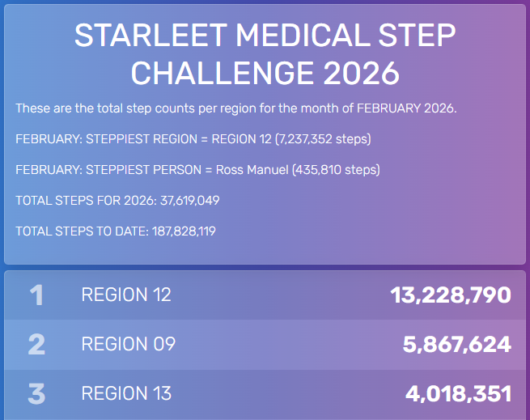The height and width of the screenshot is (420, 530).
Task: Open REGION 12 in the first leaderboard row
Action: [126, 295]
